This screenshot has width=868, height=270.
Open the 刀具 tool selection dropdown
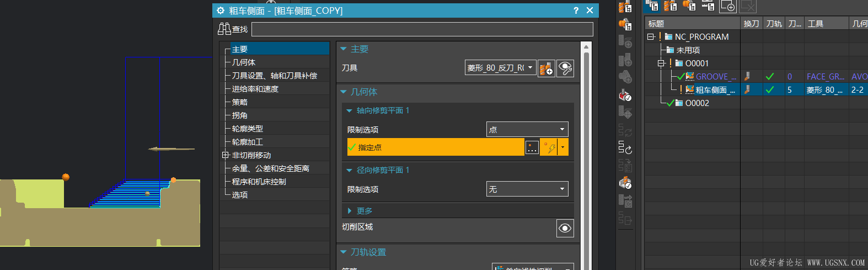(x=500, y=68)
